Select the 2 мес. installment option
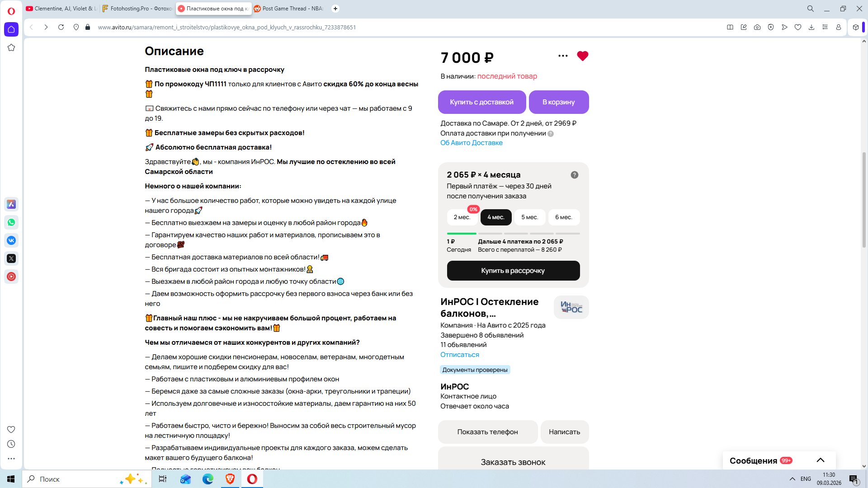The image size is (868, 488). [x=462, y=217]
